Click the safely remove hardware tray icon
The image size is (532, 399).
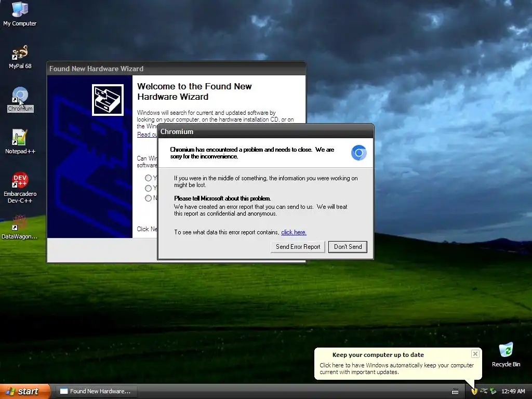(x=493, y=391)
